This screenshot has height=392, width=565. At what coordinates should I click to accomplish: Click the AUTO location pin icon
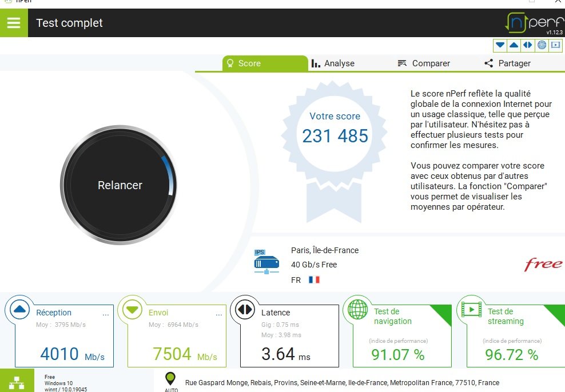click(x=170, y=379)
